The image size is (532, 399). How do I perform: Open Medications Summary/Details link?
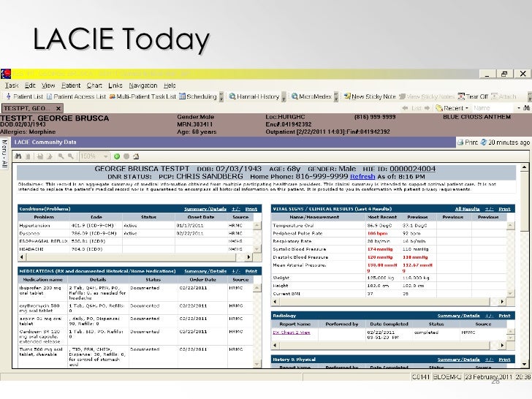pos(205,271)
